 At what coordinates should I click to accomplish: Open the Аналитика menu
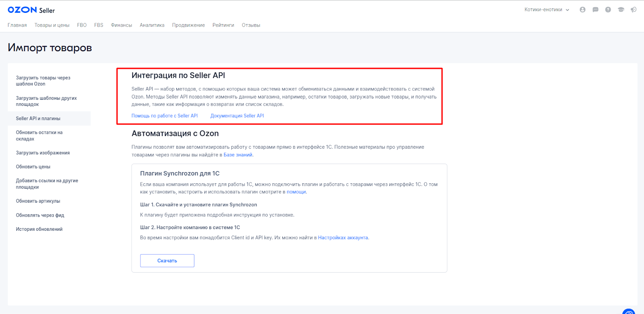coord(152,25)
